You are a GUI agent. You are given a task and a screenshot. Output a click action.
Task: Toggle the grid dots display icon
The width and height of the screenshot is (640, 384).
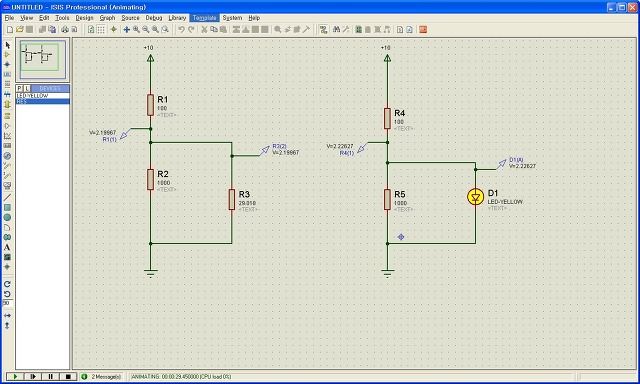pyautogui.click(x=100, y=29)
